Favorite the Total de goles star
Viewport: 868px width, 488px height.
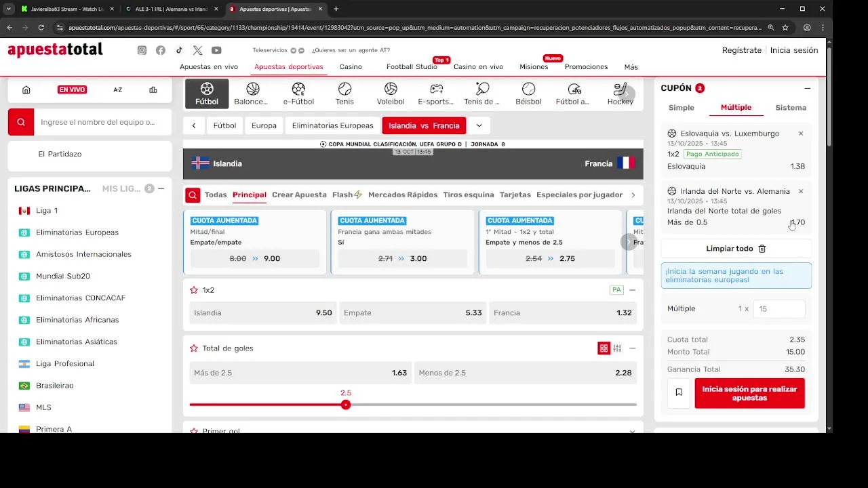(x=194, y=348)
